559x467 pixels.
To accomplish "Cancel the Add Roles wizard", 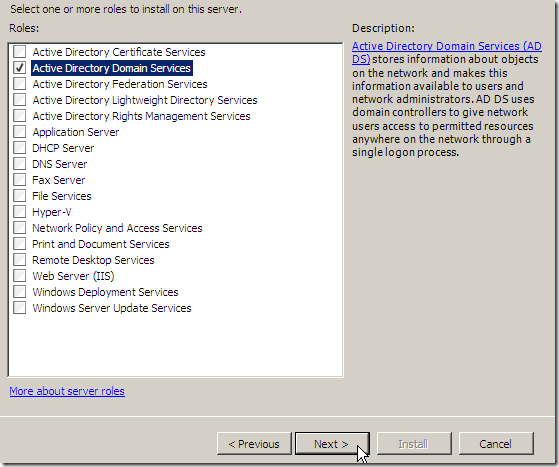I will coord(496,444).
